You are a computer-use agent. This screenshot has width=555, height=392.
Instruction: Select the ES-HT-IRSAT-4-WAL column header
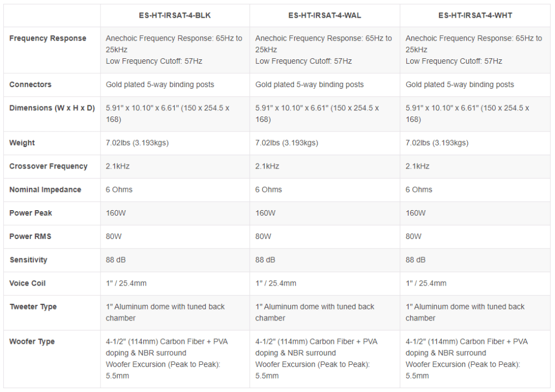coord(325,16)
